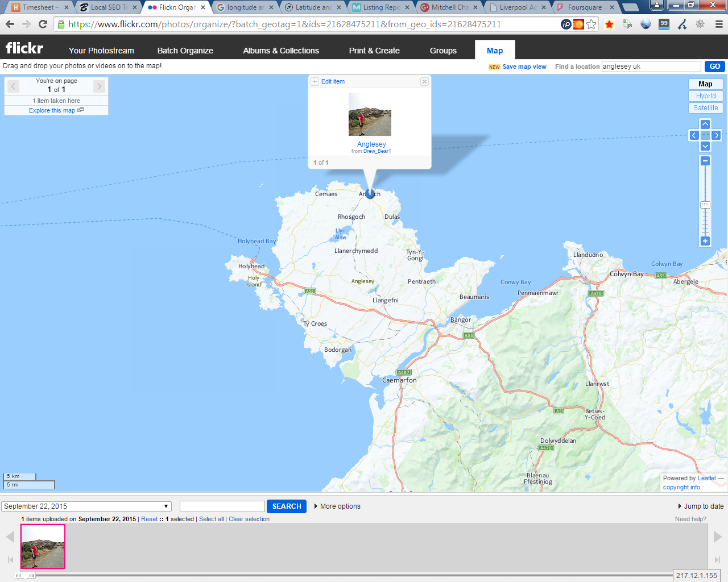
Task: Zoom in using the plus icon
Action: 705,241
